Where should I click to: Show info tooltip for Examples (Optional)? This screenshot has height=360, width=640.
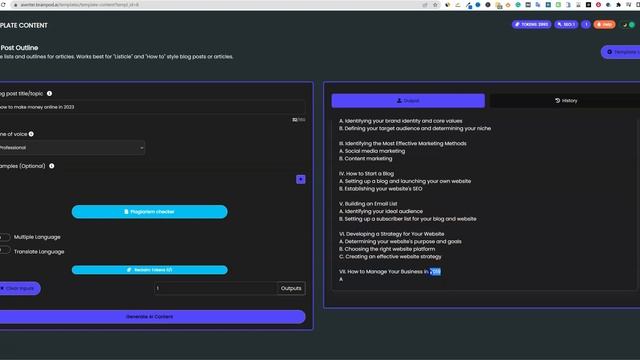pyautogui.click(x=51, y=166)
